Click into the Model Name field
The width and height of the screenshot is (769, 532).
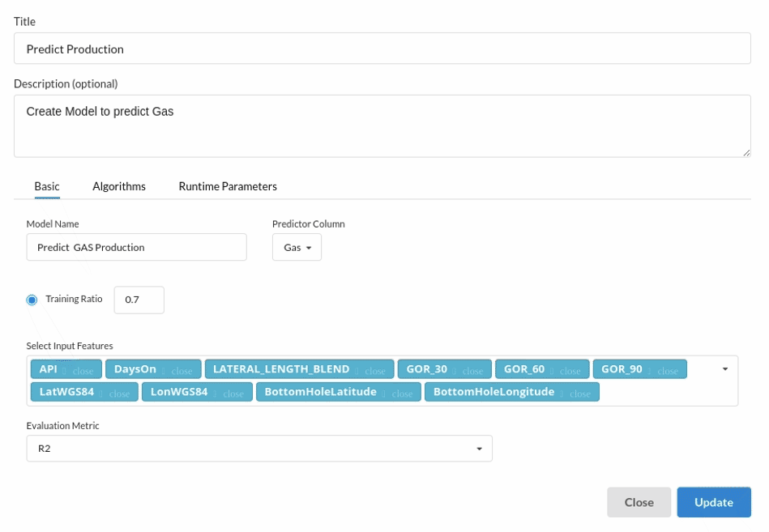pyautogui.click(x=136, y=248)
